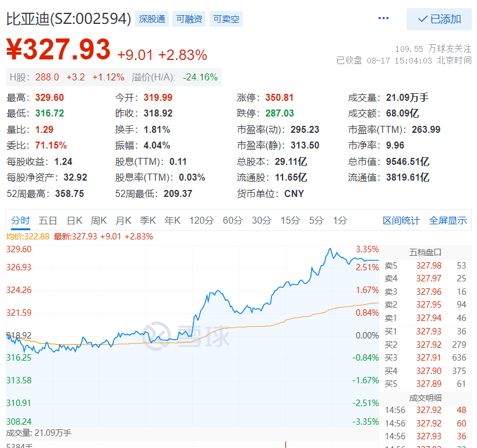The width and height of the screenshot is (477, 448).
Task: Click the 14:56 trade with volume 60
Action: [425, 424]
